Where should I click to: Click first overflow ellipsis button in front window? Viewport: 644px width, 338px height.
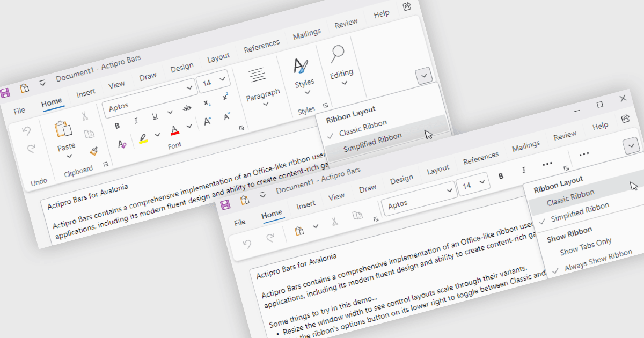(x=547, y=164)
